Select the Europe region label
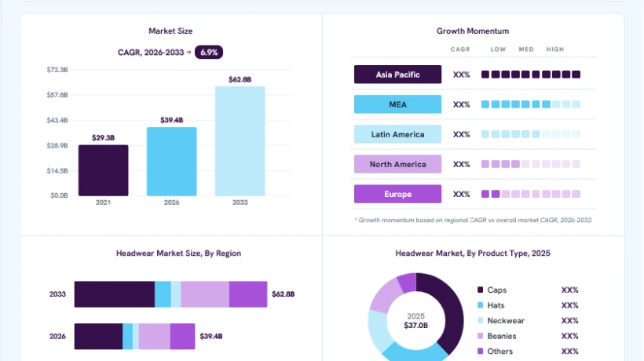Screen dimensions: 644x361 pos(397,194)
